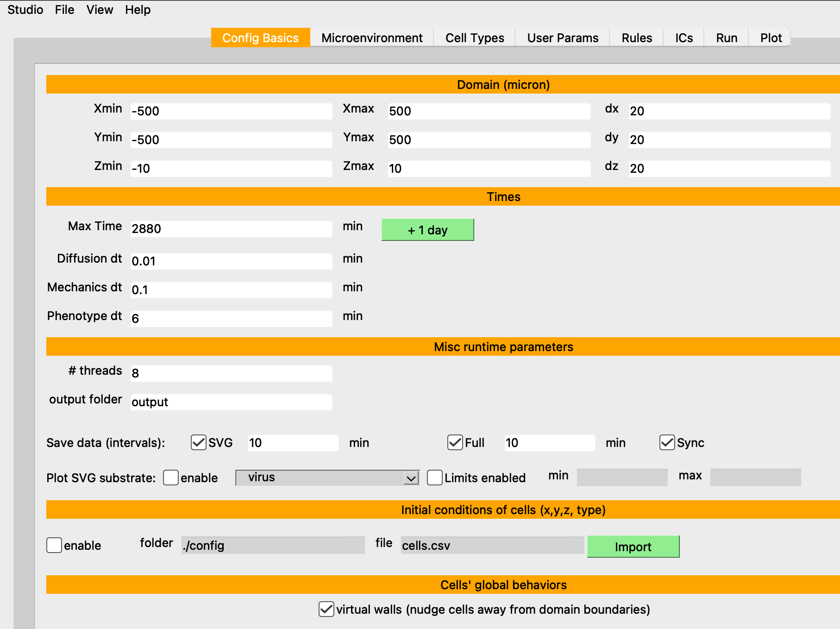840x629 pixels.
Task: Click the Zmax input field
Action: click(489, 169)
